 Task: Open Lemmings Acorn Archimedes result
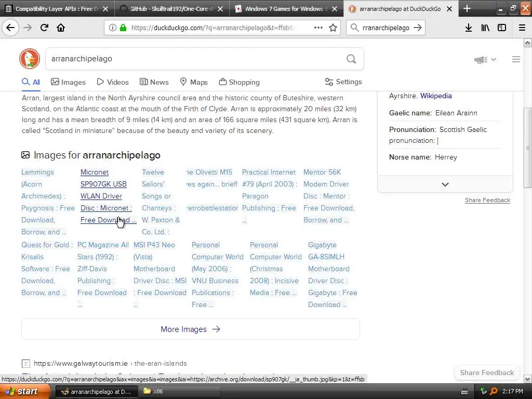tap(47, 202)
